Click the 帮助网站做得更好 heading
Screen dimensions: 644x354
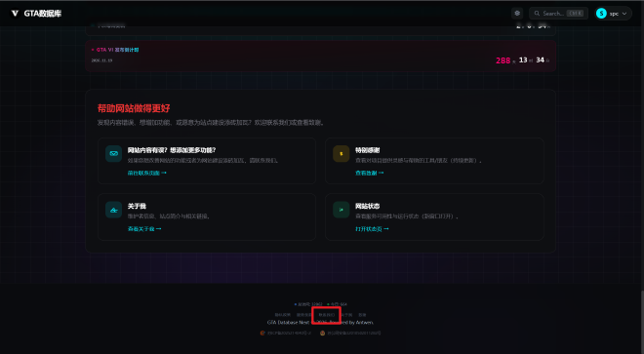(134, 108)
